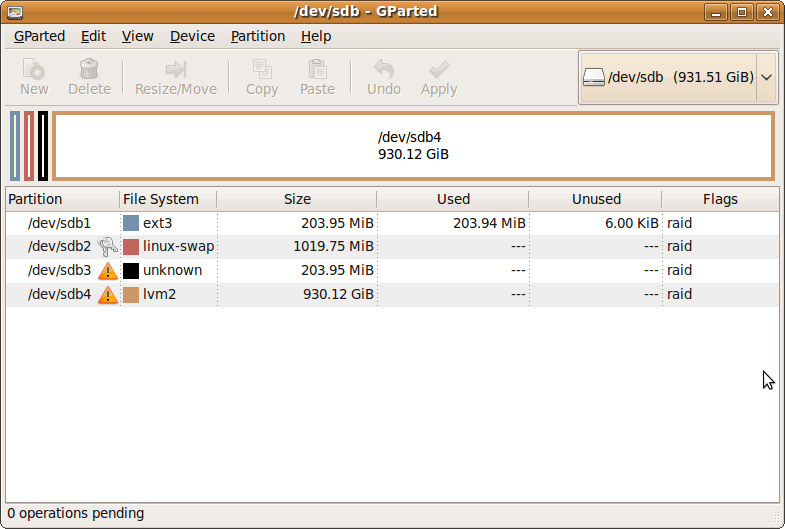Click the blue ext3 color swatch
This screenshot has height=529, width=785.
[131, 223]
